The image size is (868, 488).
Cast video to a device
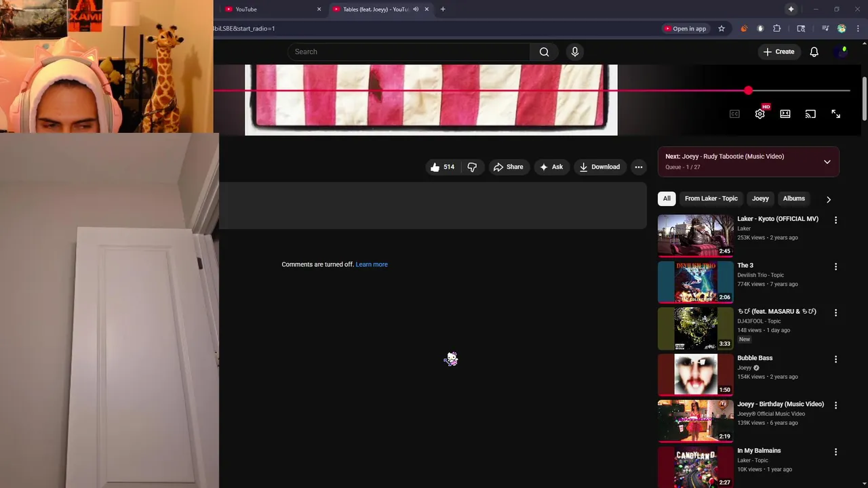coord(810,114)
